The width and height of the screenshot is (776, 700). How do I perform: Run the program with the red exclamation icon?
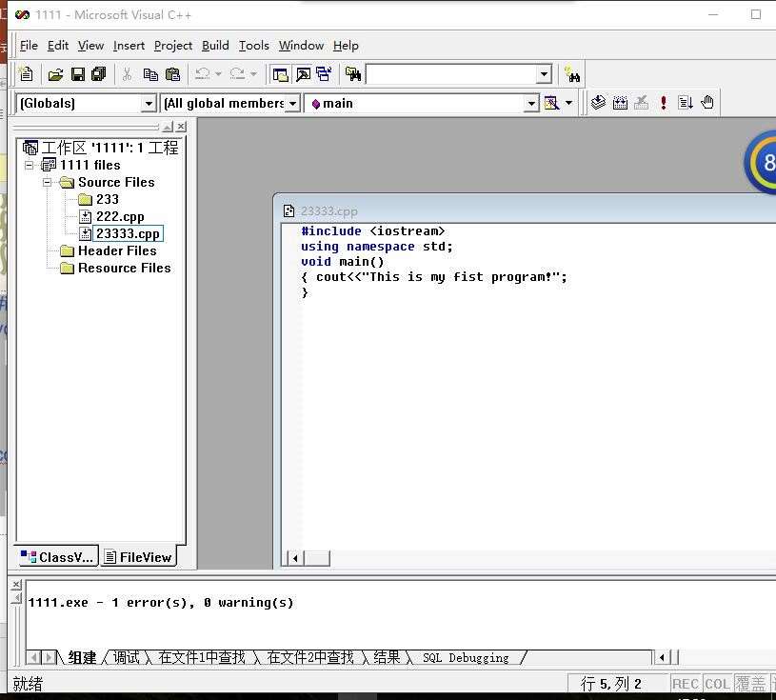(x=664, y=103)
